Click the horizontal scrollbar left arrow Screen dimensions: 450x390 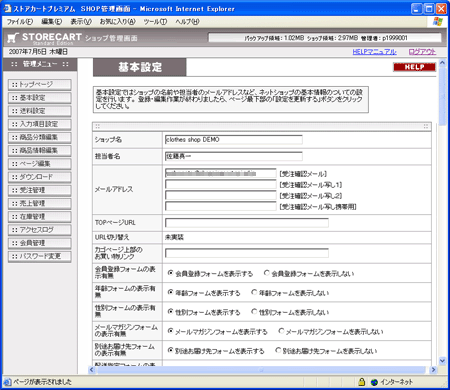click(x=92, y=370)
